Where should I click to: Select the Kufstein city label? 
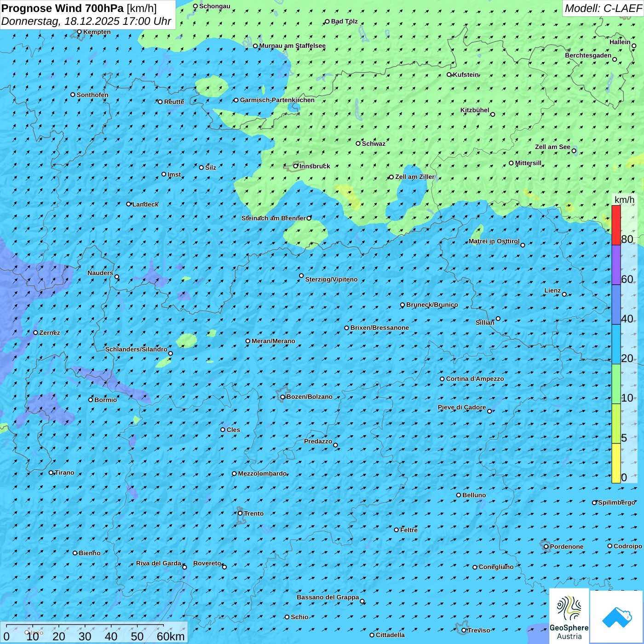(x=466, y=75)
